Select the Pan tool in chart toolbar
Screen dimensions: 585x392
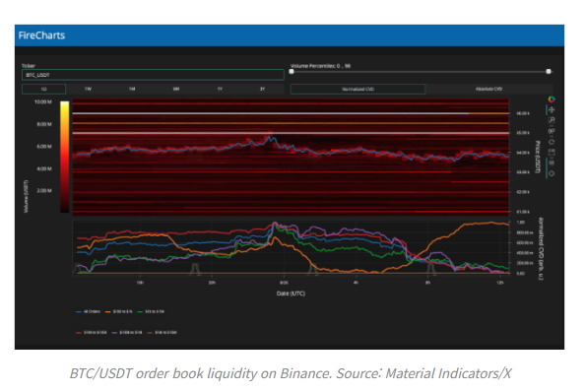pyautogui.click(x=552, y=109)
